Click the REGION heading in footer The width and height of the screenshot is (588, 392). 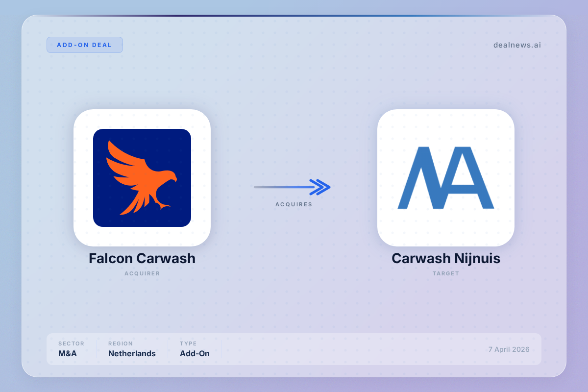[x=121, y=343]
